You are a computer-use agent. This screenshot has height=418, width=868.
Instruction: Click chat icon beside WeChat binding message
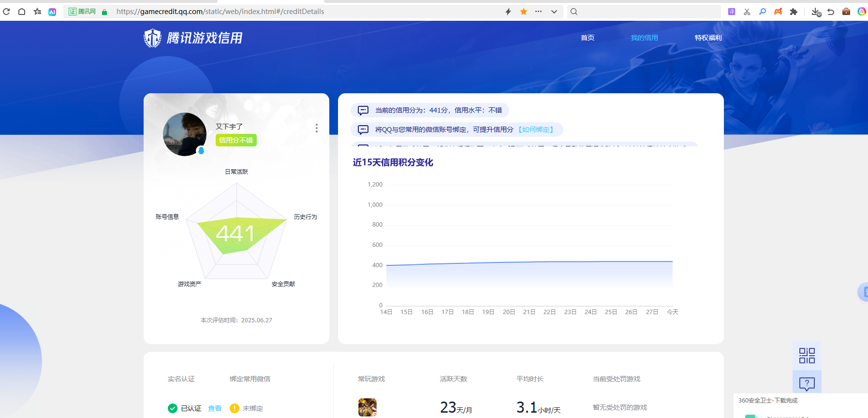coord(363,130)
